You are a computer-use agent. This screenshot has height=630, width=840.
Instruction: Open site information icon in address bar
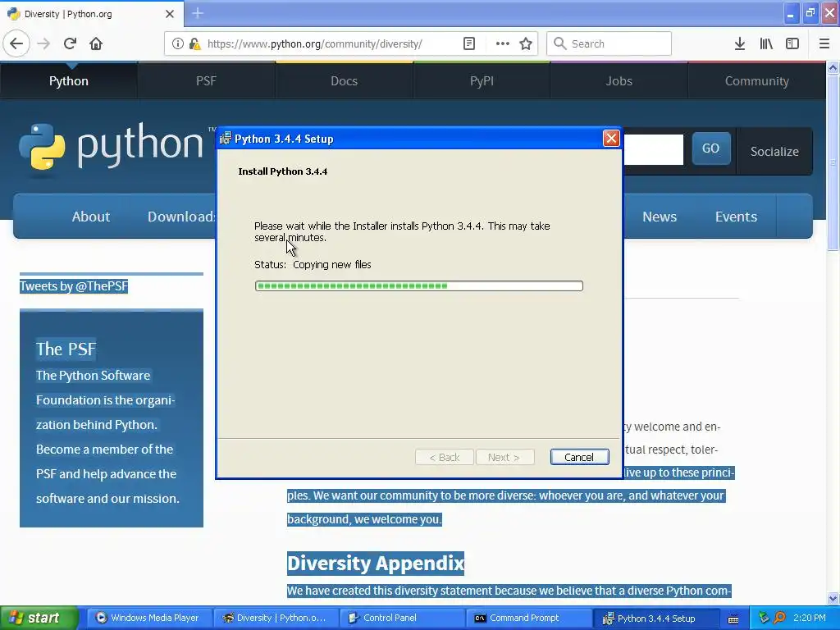[x=178, y=44]
